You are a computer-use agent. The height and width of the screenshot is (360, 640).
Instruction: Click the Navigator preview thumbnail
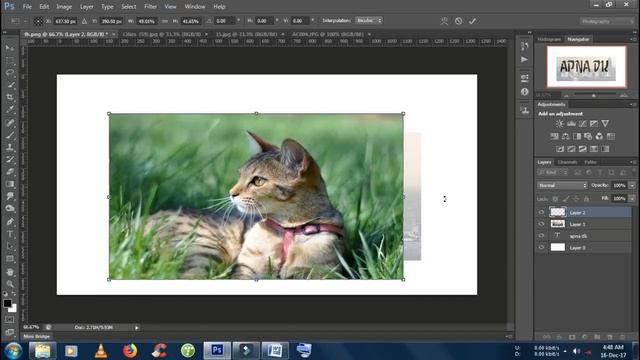pyautogui.click(x=587, y=67)
